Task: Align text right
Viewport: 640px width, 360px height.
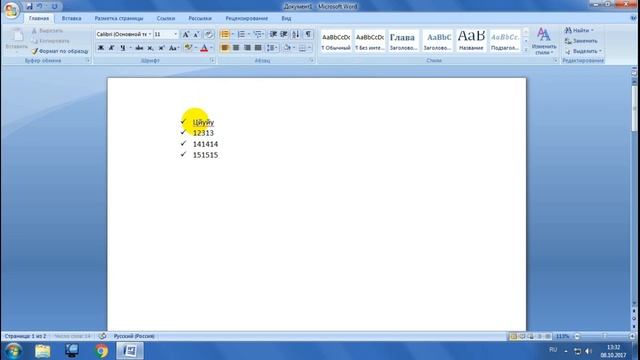Action: (247, 48)
